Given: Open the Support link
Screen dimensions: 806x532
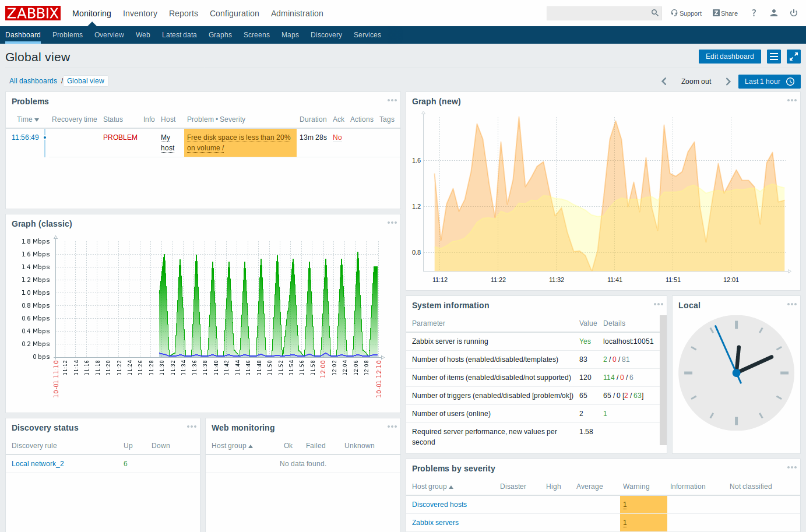Looking at the screenshot, I should click(x=687, y=13).
